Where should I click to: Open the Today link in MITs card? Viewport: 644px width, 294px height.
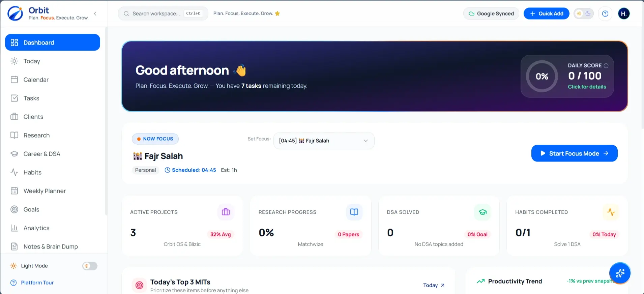[434, 285]
